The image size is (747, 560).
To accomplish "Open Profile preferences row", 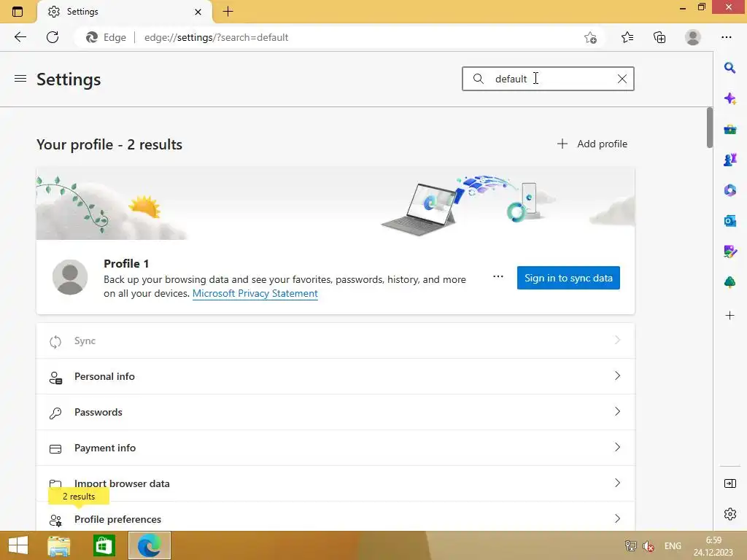I will pos(336,517).
